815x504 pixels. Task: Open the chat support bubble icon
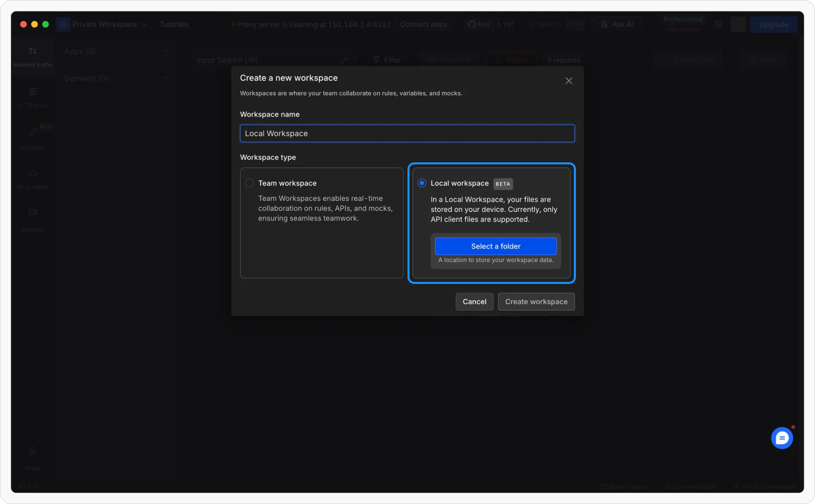coord(782,438)
